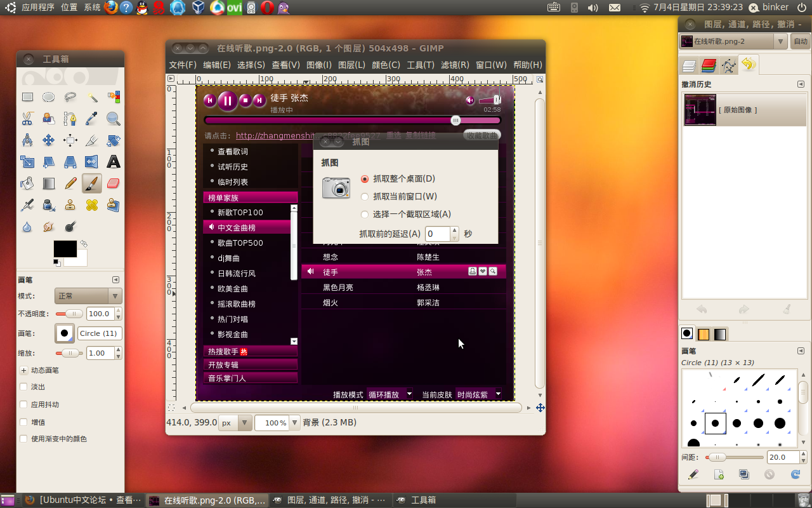812x508 pixels.
Task: Enable the 使用渐变中的颜色 checkbox
Action: 23,439
